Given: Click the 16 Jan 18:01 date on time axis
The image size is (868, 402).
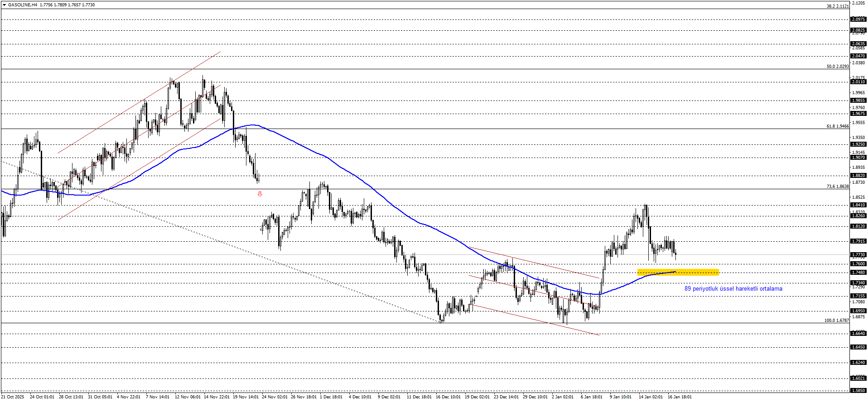Looking at the screenshot, I should 680,397.
